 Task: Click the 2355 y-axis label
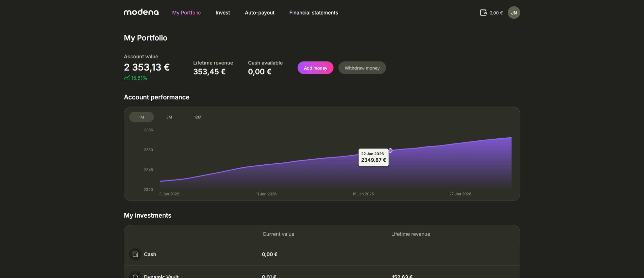pyautogui.click(x=148, y=130)
